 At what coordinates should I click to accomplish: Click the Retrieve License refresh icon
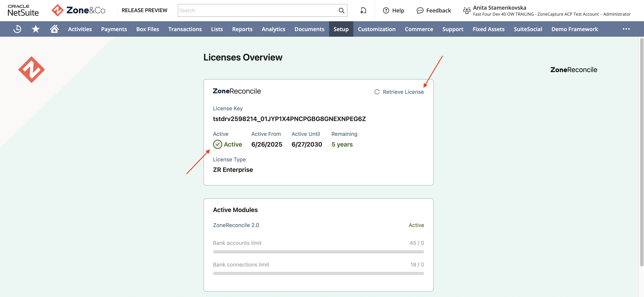377,92
